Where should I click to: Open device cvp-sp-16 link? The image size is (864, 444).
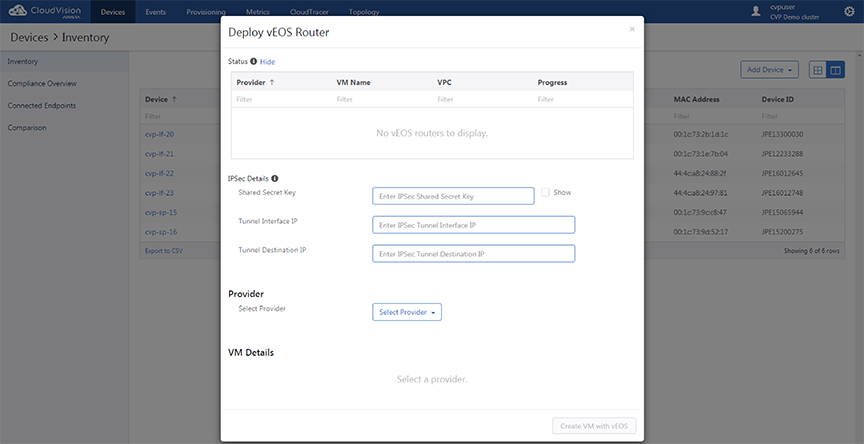pos(161,232)
